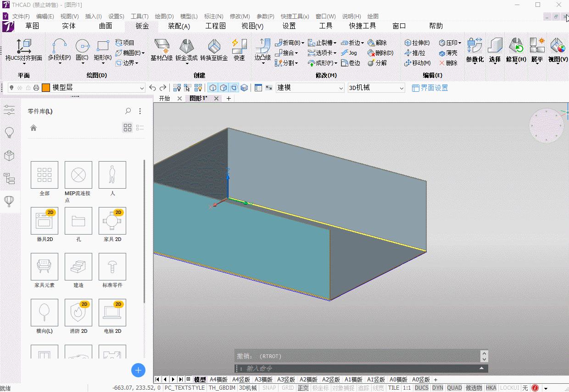Click the 基材凸缘 sheet metal tool
Viewport: 569px width, 392px height.
[162, 50]
